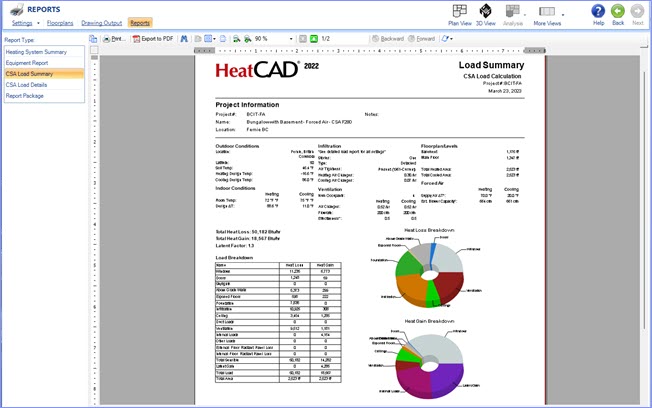
Task: Click the horizontal ruler above the page
Action: [x=370, y=50]
